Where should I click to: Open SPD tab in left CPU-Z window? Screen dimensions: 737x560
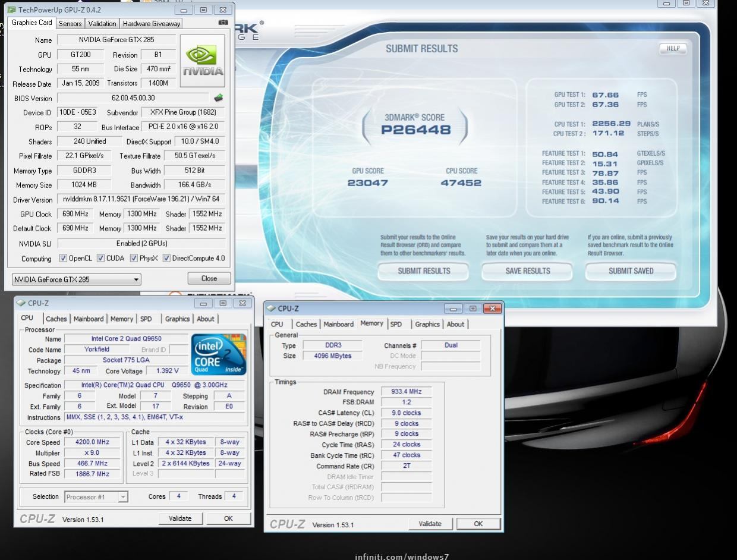pos(146,319)
